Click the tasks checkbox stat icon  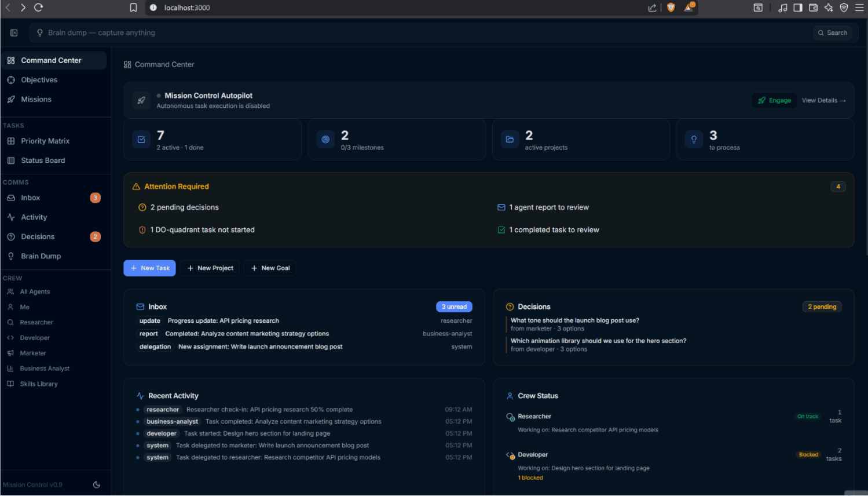(141, 140)
